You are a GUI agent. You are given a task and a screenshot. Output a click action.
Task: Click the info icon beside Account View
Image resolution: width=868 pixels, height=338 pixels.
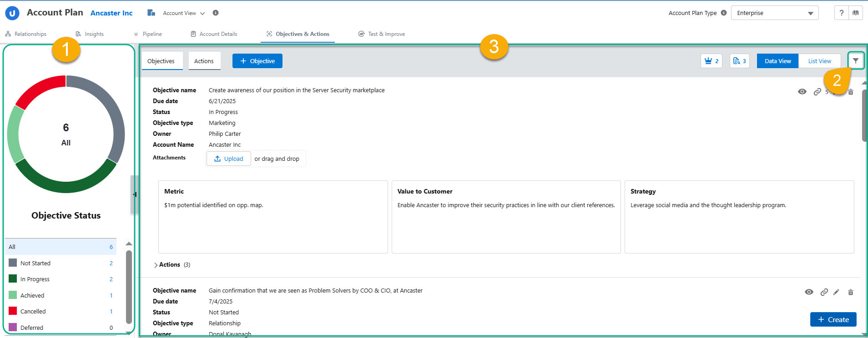coord(216,13)
